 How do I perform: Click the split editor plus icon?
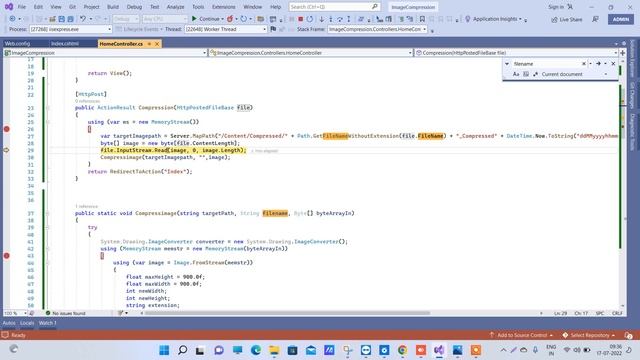[622, 53]
